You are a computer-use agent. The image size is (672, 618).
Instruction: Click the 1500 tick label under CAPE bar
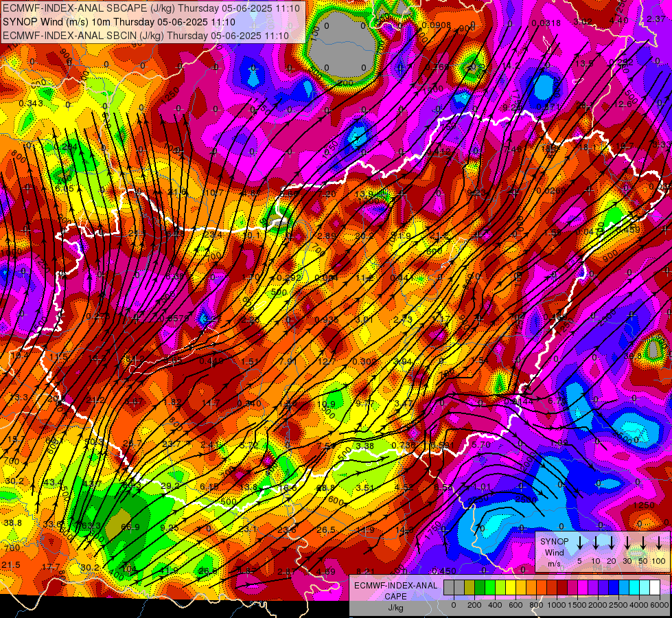[578, 605]
